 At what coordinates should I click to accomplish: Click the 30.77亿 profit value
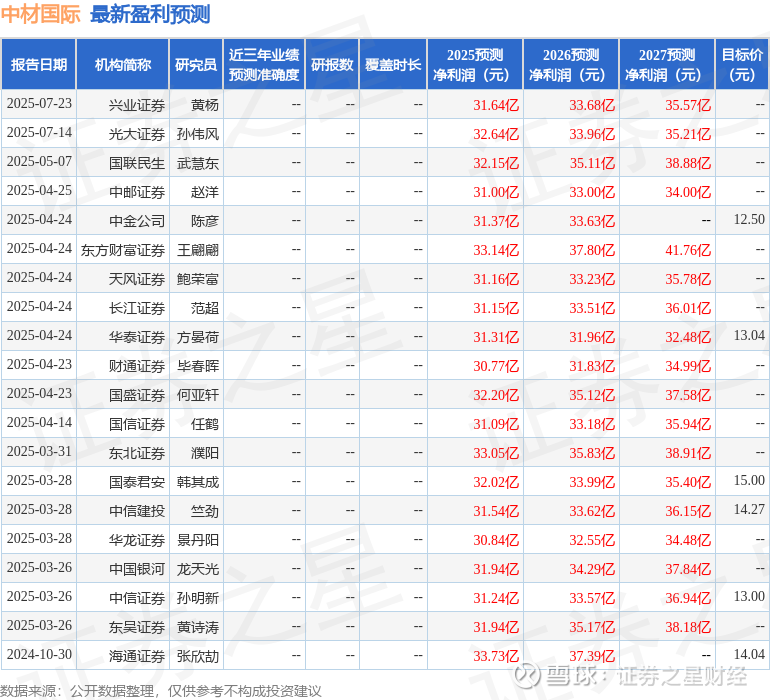click(496, 366)
